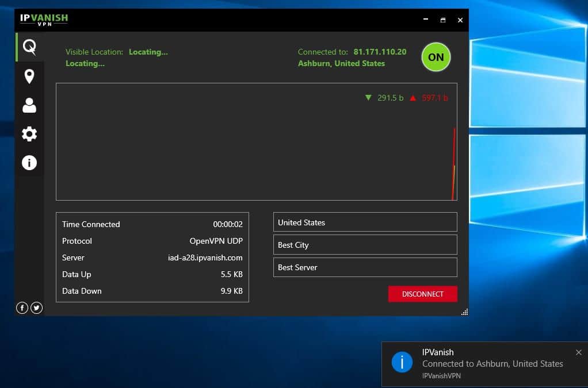Viewport: 588px width, 388px height.
Task: Open the Information tab in sidebar
Action: pyautogui.click(x=29, y=163)
